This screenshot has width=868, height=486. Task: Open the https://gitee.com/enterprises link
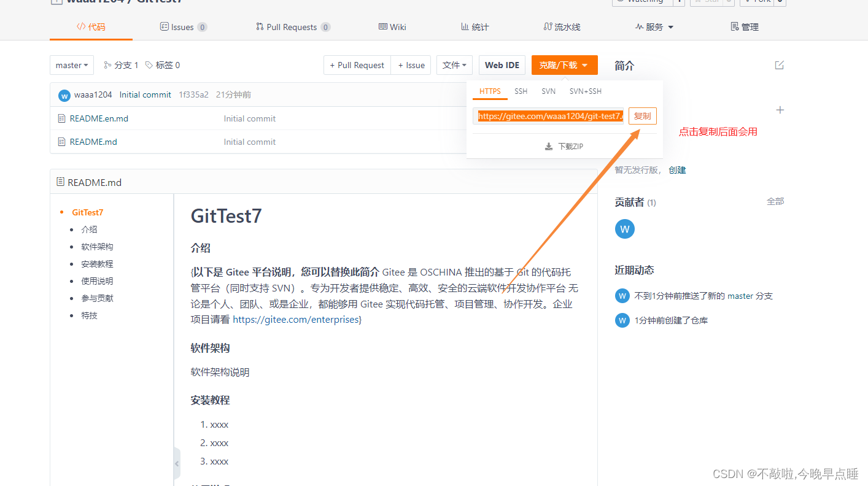[296, 320]
